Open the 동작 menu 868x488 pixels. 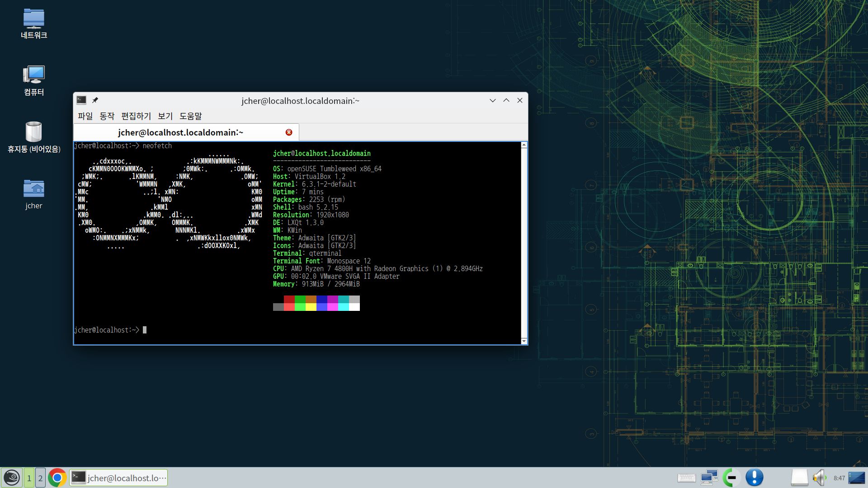point(107,116)
